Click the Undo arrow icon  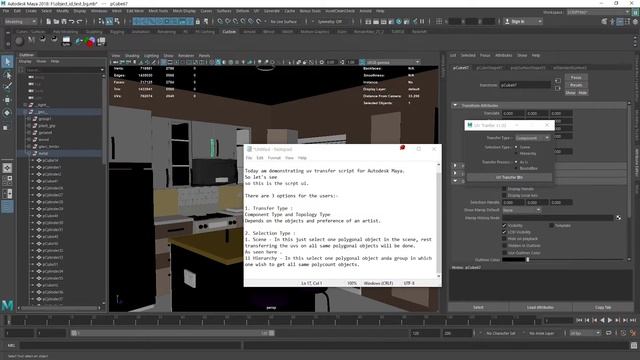pyautogui.click(x=72, y=21)
